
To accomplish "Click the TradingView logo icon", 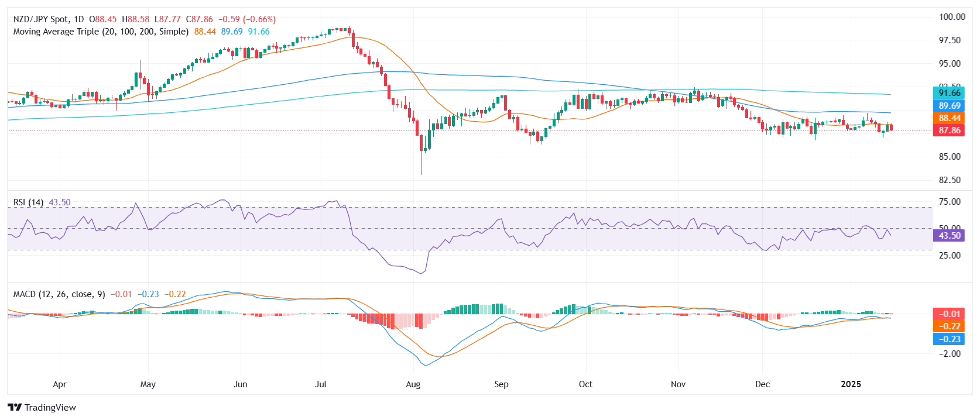I will (x=15, y=408).
